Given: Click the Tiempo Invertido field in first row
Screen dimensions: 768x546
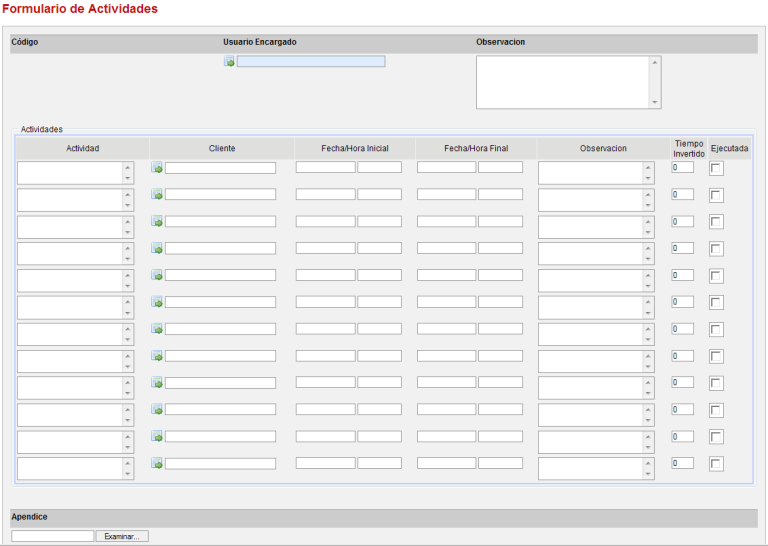Looking at the screenshot, I should coord(682,168).
